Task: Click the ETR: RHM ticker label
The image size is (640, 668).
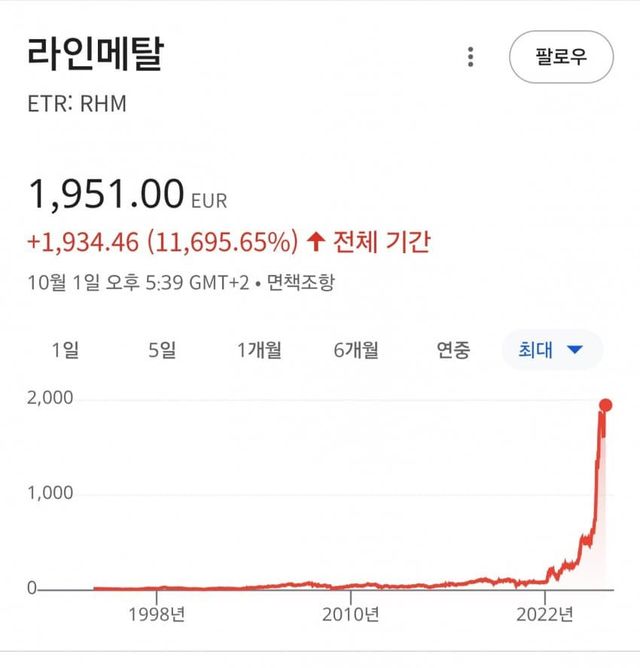Action: coord(77,103)
